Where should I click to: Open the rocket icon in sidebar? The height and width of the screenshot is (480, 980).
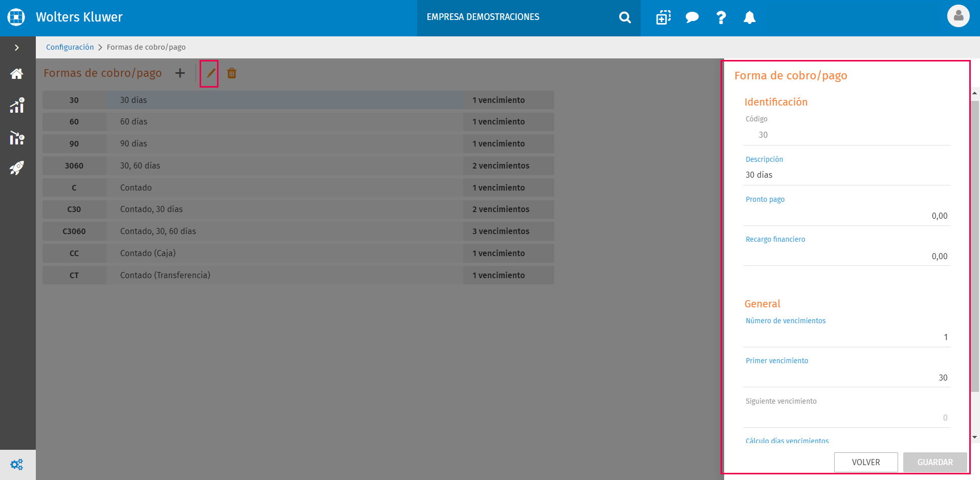[16, 168]
